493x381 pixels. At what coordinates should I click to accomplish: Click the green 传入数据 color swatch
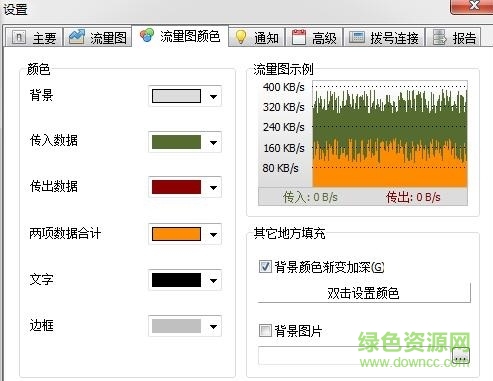tap(176, 142)
